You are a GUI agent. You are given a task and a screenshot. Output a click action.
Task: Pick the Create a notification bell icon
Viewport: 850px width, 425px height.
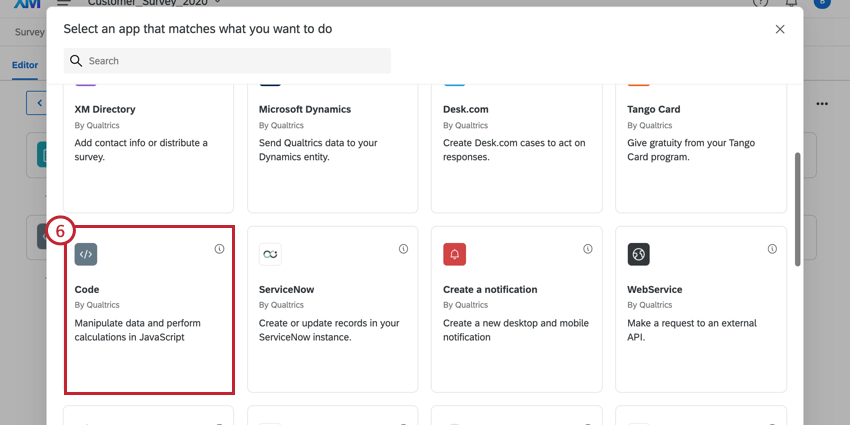tap(454, 254)
